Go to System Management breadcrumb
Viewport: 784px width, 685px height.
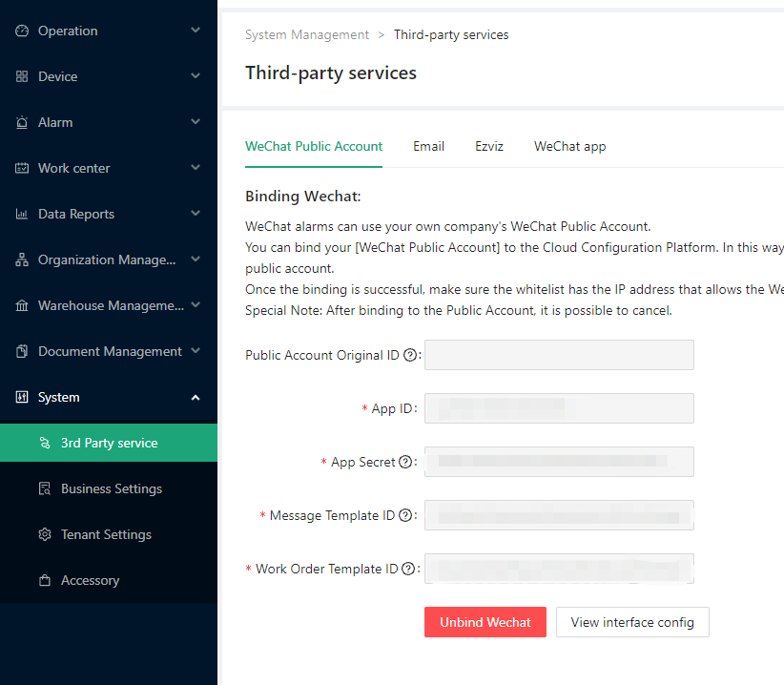(x=307, y=35)
